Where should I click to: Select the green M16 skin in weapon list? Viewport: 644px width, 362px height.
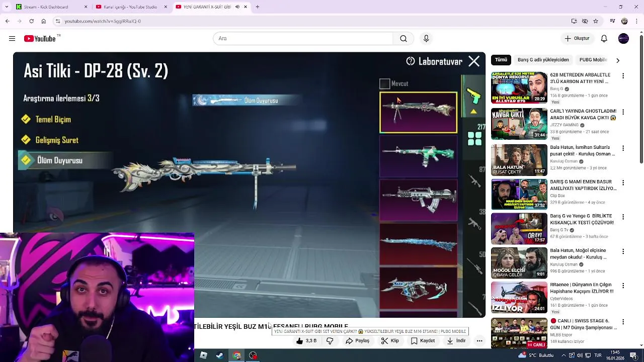tap(419, 155)
